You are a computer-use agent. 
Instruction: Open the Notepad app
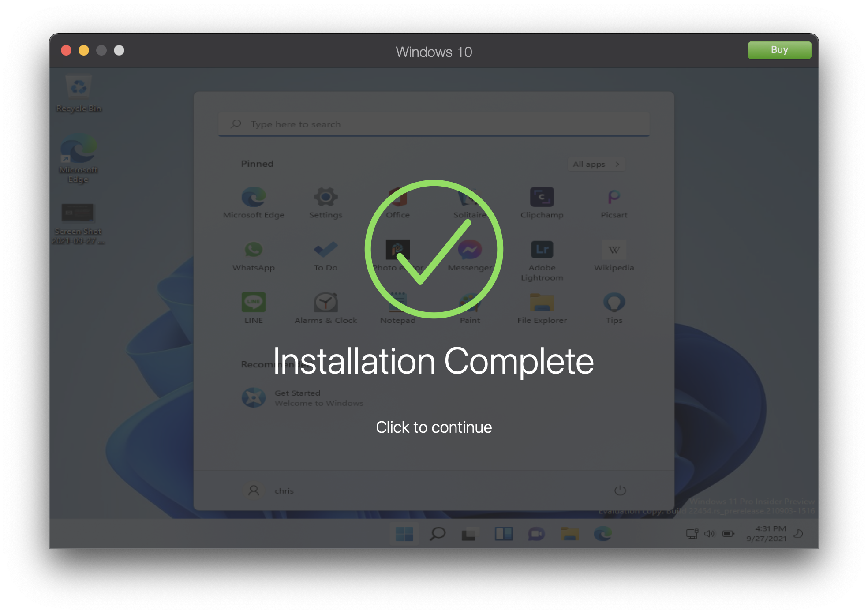coord(398,308)
